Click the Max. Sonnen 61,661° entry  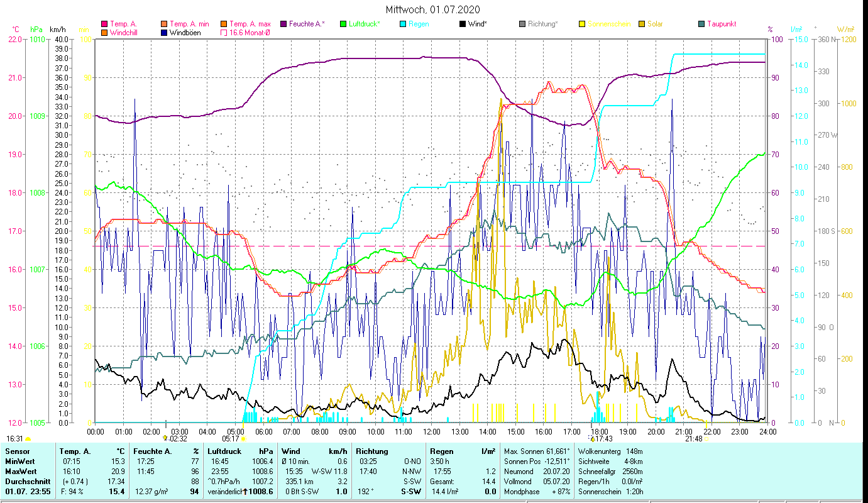pos(537,451)
